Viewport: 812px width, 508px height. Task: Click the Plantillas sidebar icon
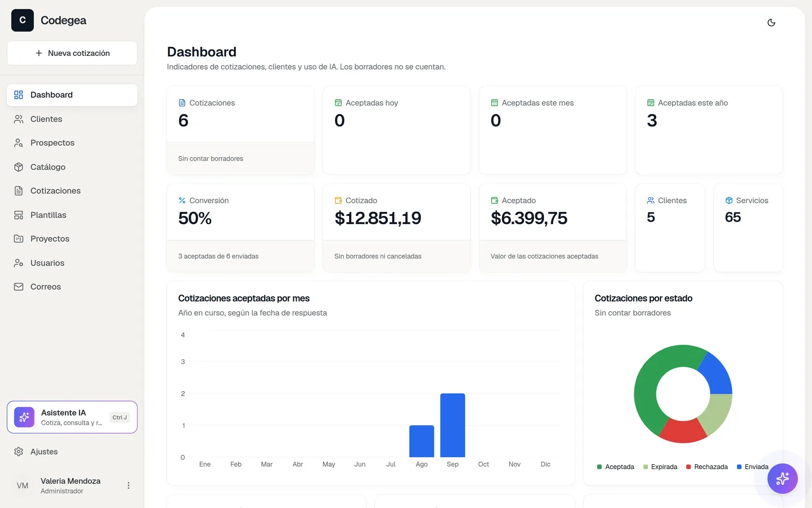pos(19,215)
